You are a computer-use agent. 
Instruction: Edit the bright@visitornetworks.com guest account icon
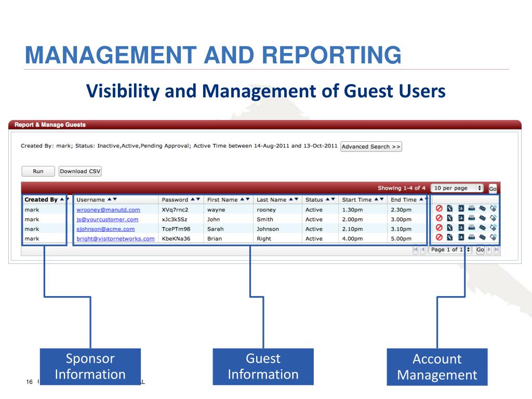tap(450, 237)
